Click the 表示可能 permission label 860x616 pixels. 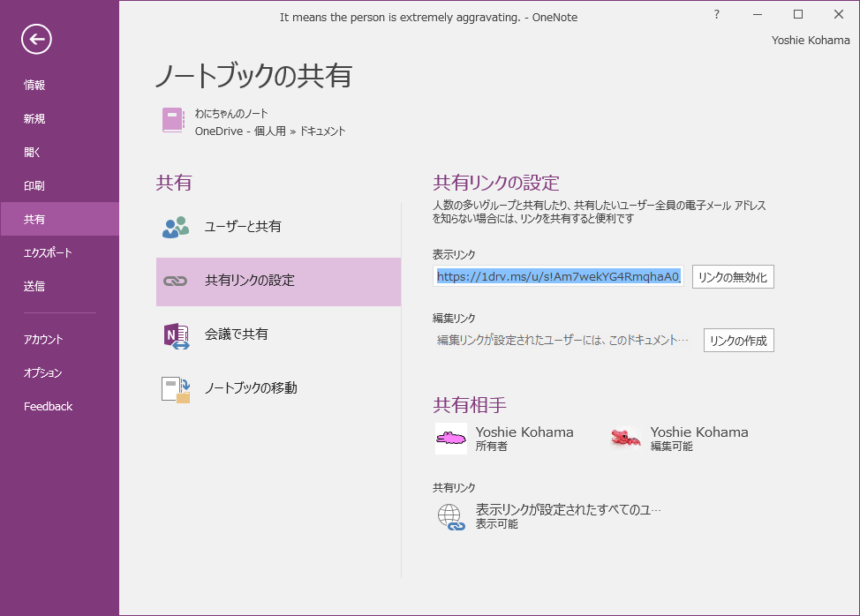point(496,524)
